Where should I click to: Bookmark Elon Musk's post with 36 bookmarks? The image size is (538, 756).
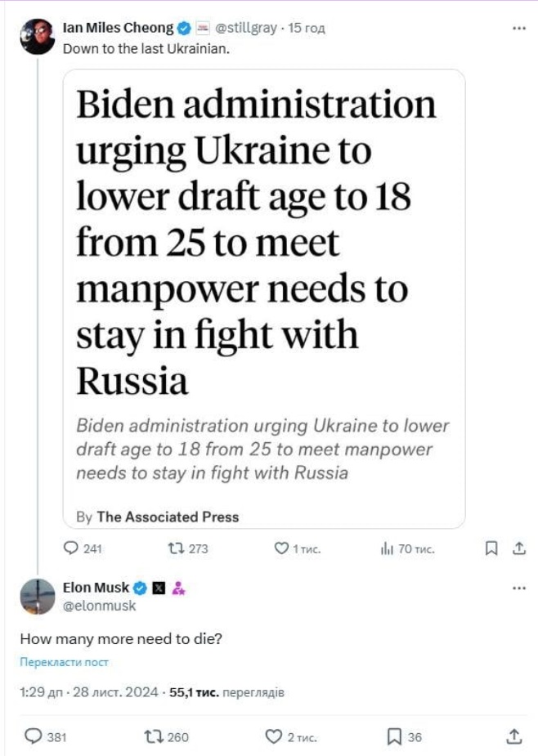tap(394, 736)
